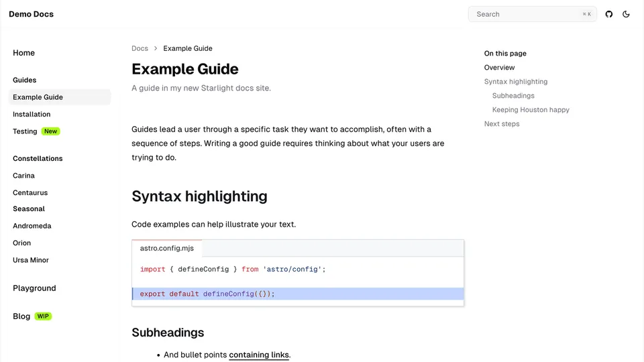This screenshot has height=362, width=644.
Task: Open the Ursa Minor page
Action: pos(31,260)
